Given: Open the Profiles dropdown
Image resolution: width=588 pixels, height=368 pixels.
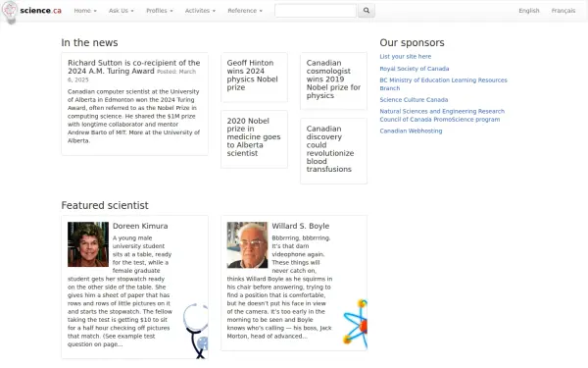Looking at the screenshot, I should [x=160, y=11].
